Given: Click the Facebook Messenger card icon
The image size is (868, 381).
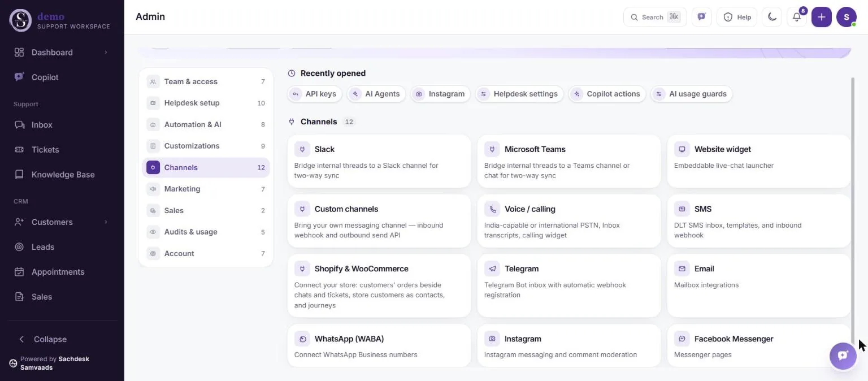Looking at the screenshot, I should pyautogui.click(x=682, y=339).
